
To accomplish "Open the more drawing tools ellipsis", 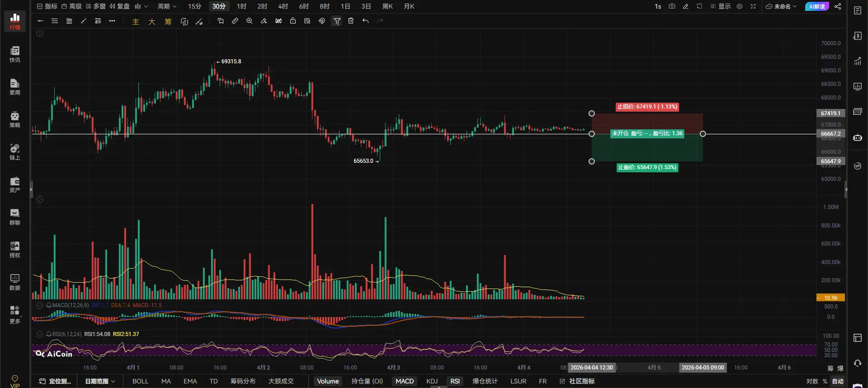I will click(112, 21).
